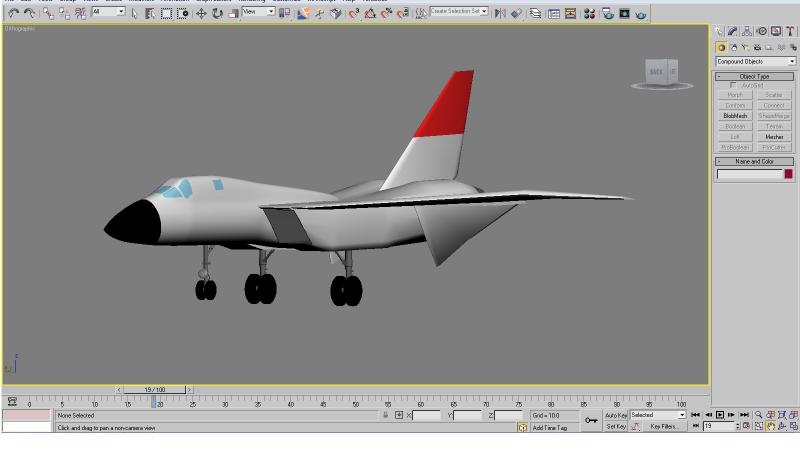Click the Set Keys large key icon
The width and height of the screenshot is (800, 450).
pyautogui.click(x=591, y=420)
